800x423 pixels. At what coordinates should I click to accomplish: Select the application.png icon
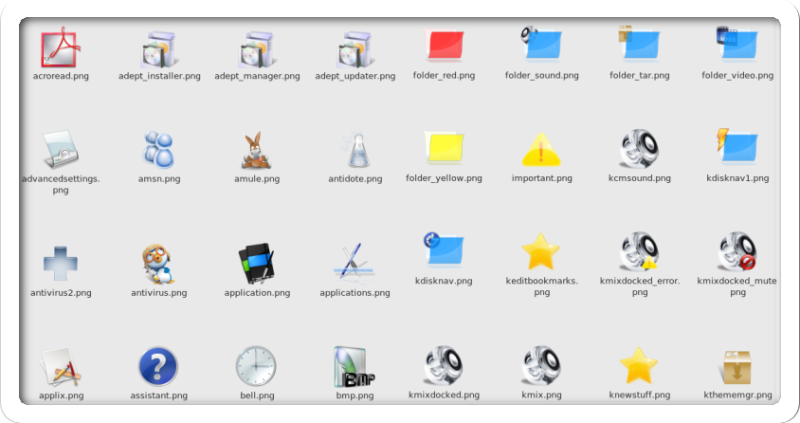tap(257, 264)
